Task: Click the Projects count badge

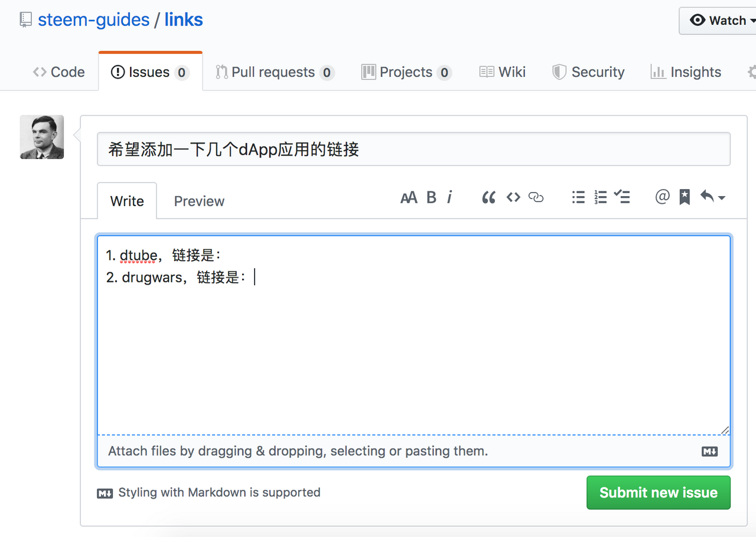Action: point(444,73)
